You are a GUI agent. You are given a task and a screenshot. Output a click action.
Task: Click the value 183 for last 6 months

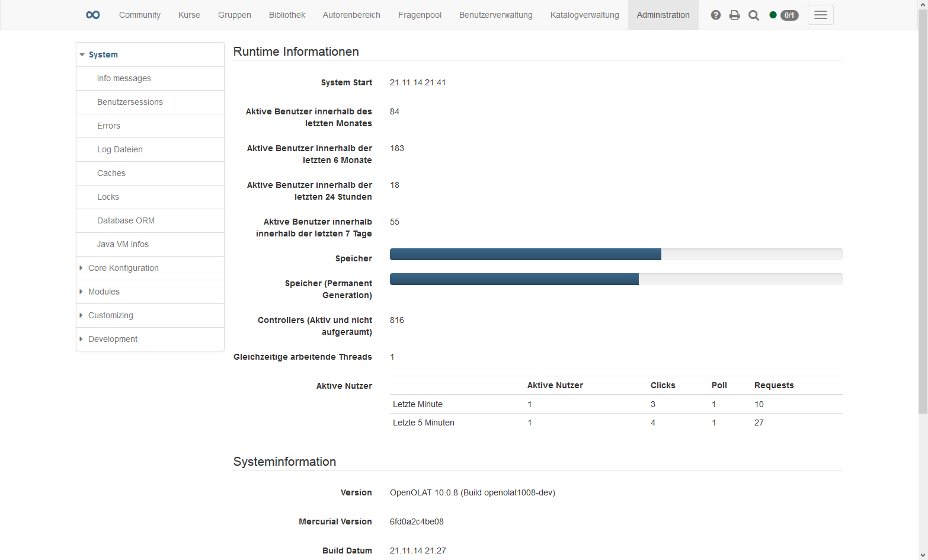pyautogui.click(x=397, y=148)
